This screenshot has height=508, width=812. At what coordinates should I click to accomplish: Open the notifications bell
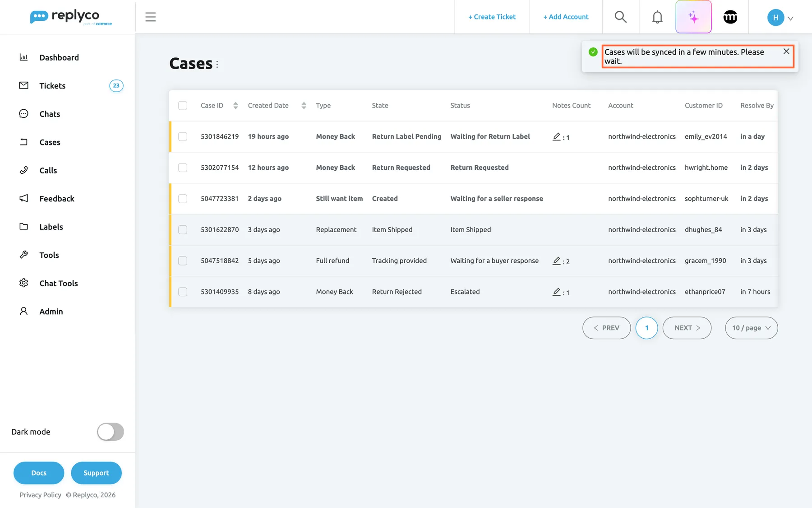[x=657, y=17]
